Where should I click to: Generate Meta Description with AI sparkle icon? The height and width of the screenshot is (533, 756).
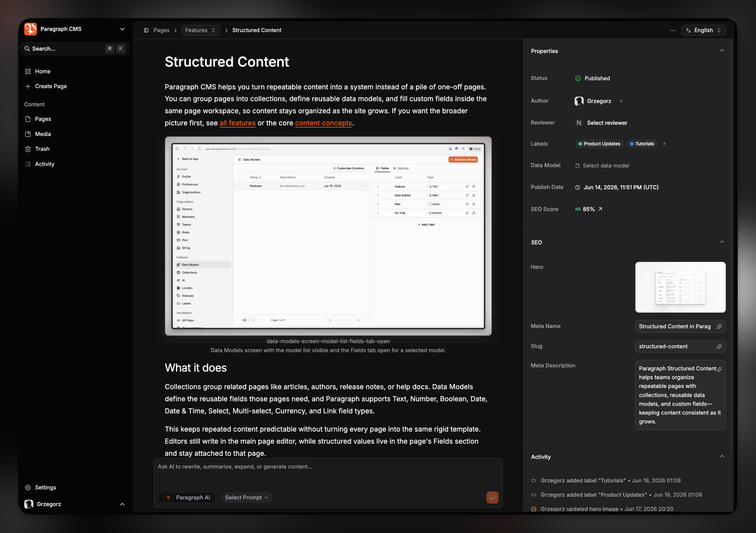click(x=719, y=369)
